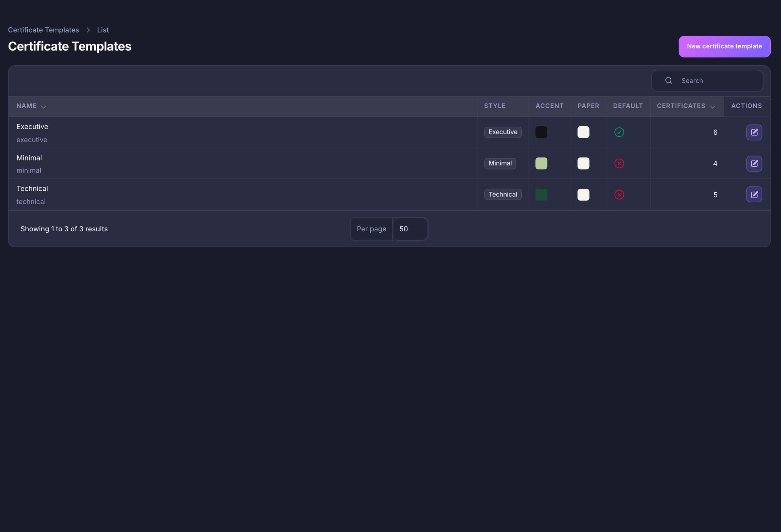The width and height of the screenshot is (781, 532).
Task: Click the List breadcrumb item
Action: coord(103,30)
